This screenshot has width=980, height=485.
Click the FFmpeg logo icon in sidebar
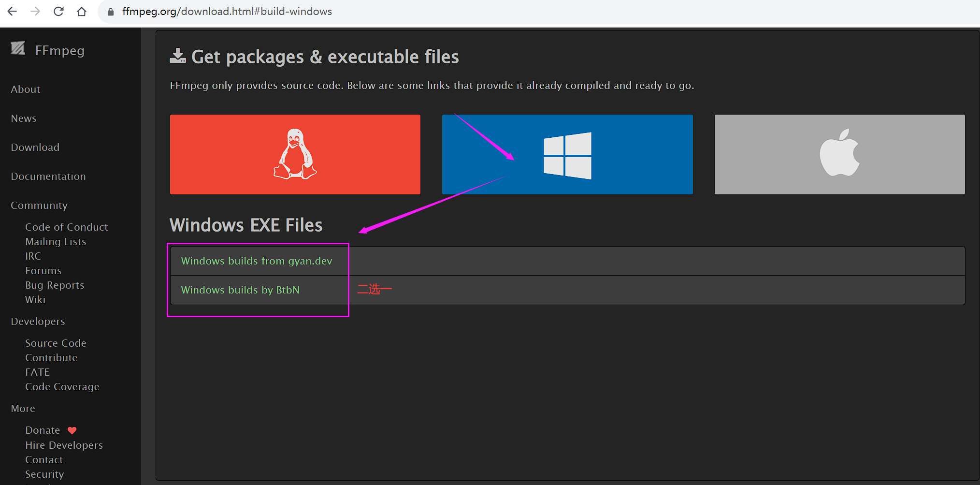18,48
